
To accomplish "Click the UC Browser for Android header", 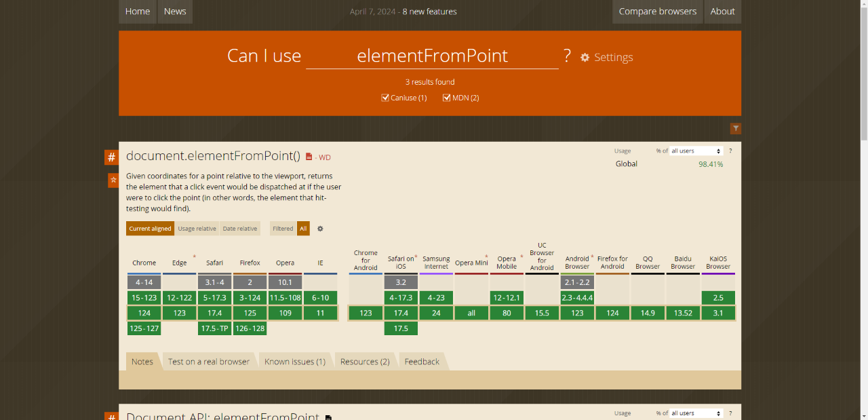I will 542,256.
